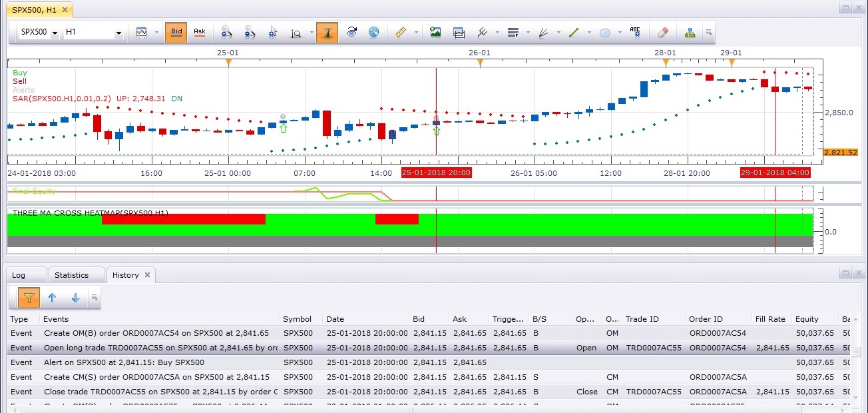Click the Equity column header
Screen dimensions: 868x413
807,319
